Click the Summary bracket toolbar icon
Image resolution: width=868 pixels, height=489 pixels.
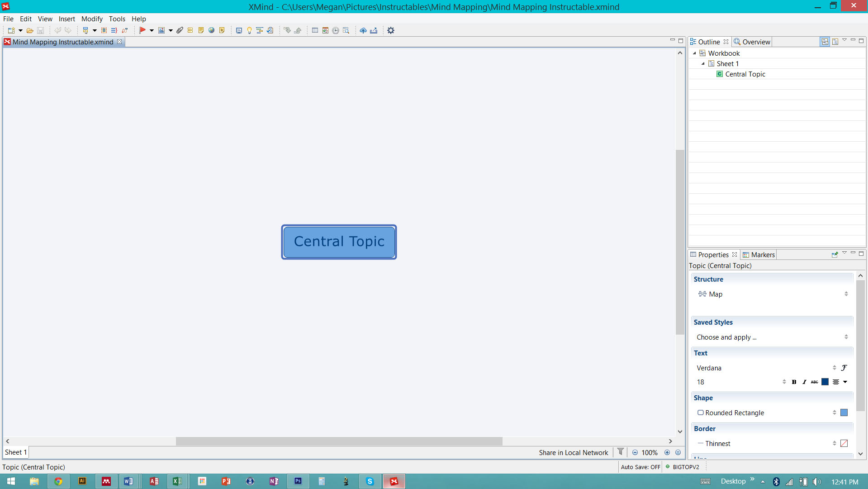coord(114,30)
